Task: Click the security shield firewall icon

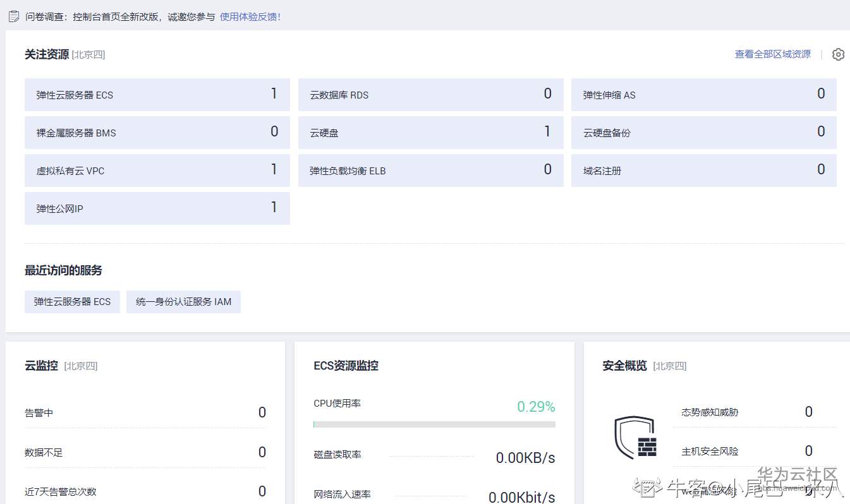Action: 635,438
